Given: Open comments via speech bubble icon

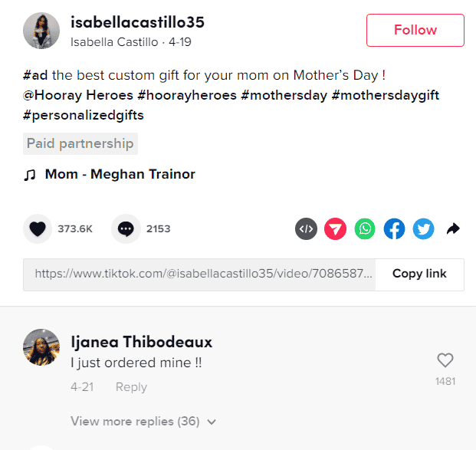Looking at the screenshot, I should (126, 228).
